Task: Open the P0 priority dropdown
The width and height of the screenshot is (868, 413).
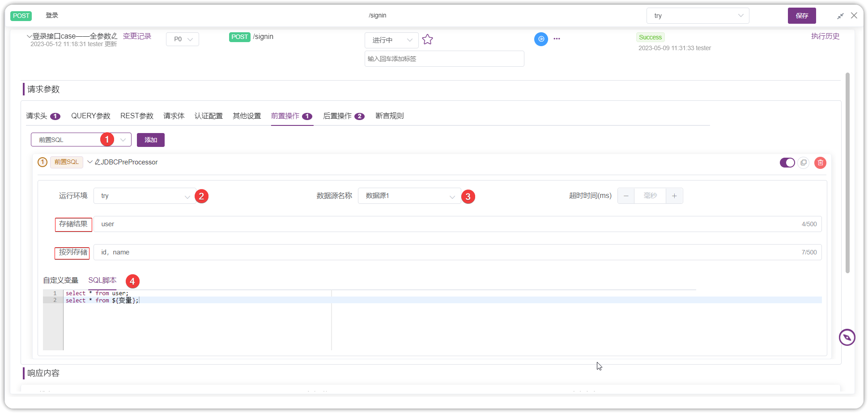Action: click(183, 39)
